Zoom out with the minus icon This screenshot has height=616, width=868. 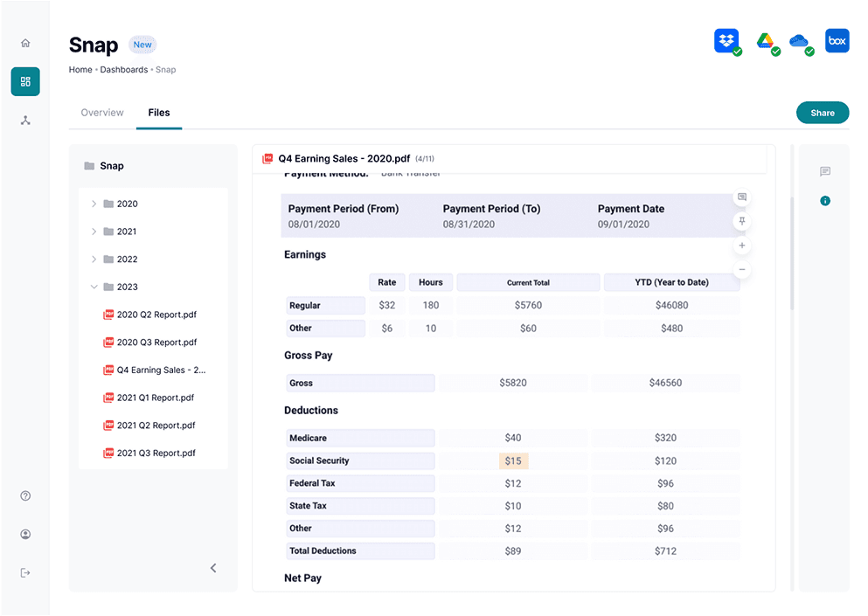pos(742,269)
